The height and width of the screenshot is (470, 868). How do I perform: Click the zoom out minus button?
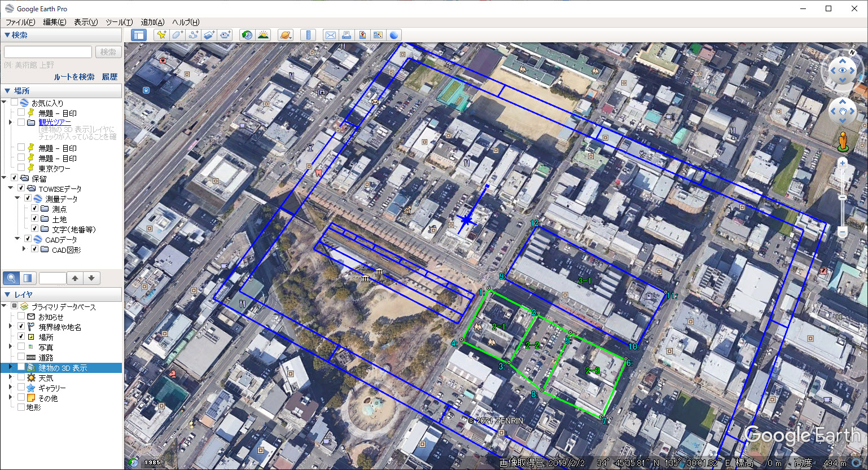tap(843, 231)
